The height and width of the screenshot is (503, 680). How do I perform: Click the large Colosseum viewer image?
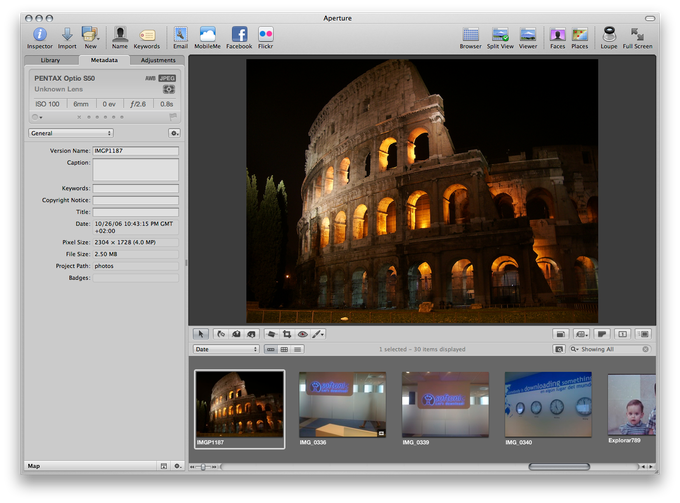[x=422, y=191]
